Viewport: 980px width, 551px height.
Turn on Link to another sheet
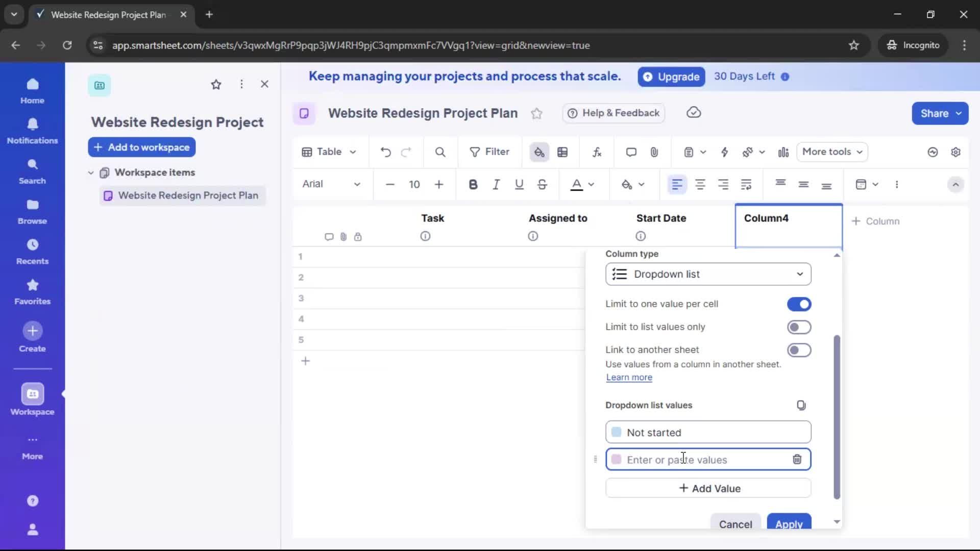(799, 350)
